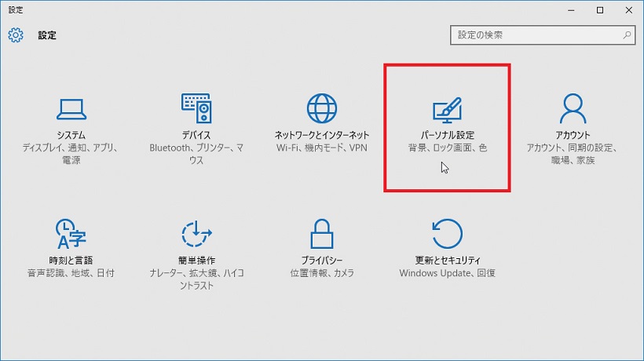
Task: Click the 簡単操作 title label
Action: (196, 260)
